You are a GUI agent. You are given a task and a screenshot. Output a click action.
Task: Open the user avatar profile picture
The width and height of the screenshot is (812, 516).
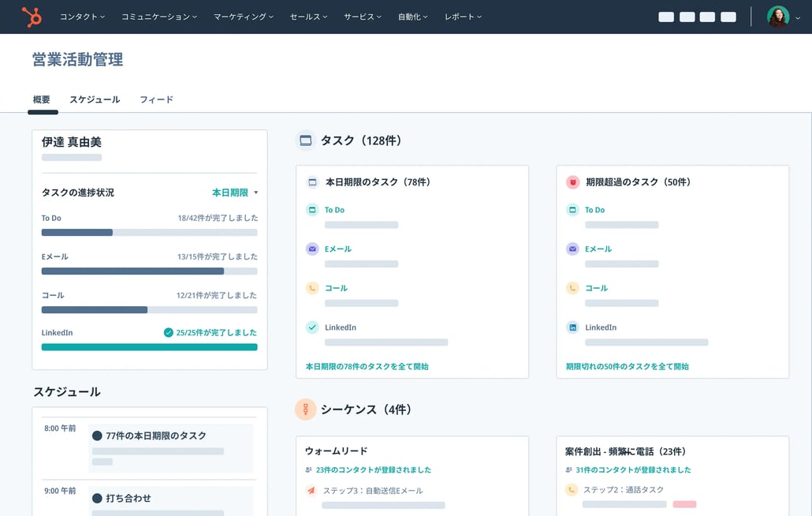[778, 17]
